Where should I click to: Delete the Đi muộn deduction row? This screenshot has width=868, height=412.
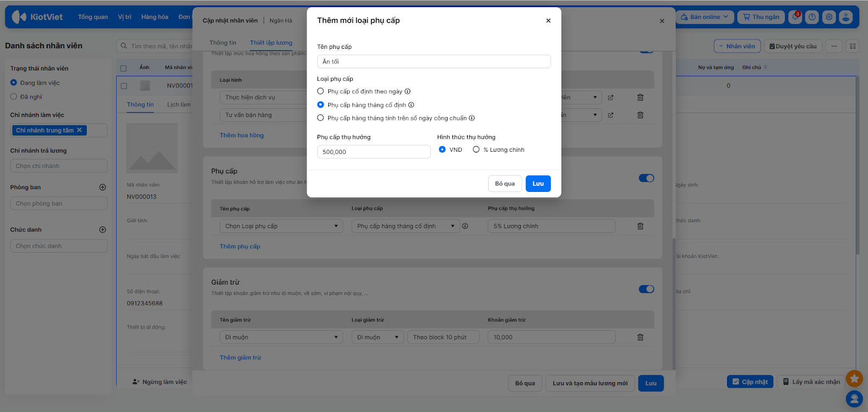coord(640,337)
